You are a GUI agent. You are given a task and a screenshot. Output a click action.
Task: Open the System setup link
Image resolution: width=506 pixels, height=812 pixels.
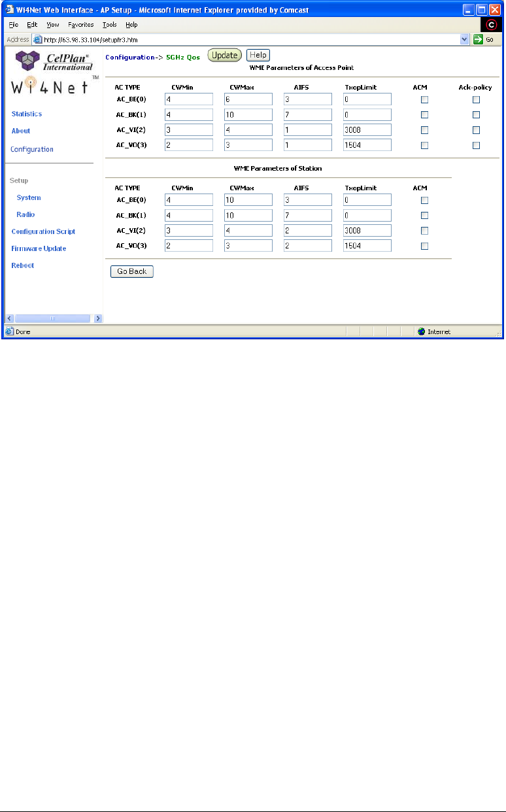tap(29, 197)
